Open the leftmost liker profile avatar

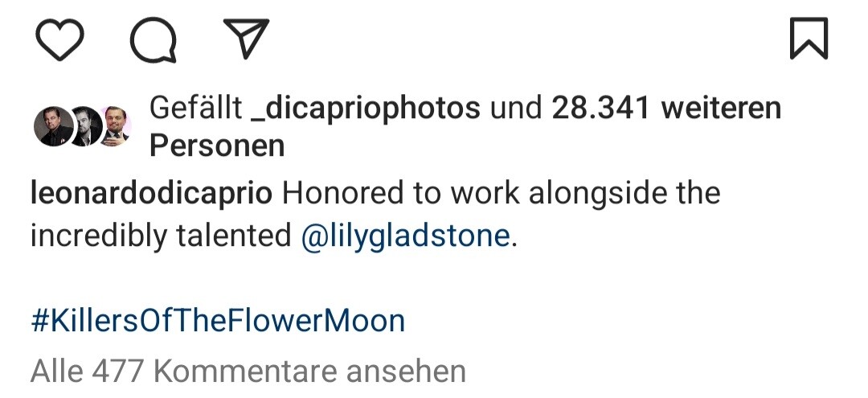(54, 126)
